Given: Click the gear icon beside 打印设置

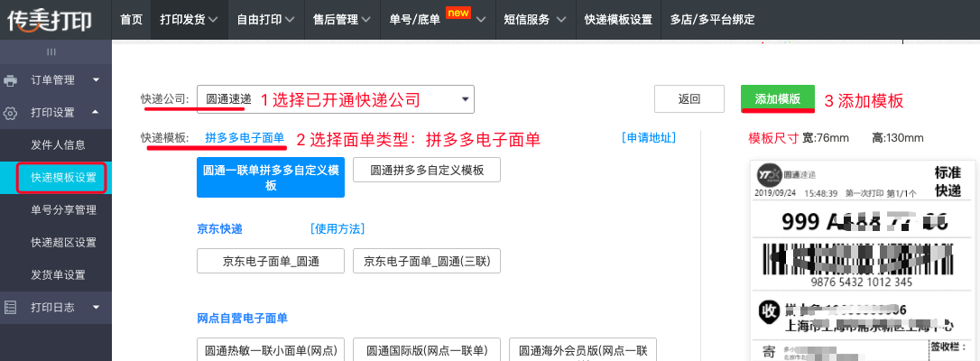Looking at the screenshot, I should coord(11,113).
